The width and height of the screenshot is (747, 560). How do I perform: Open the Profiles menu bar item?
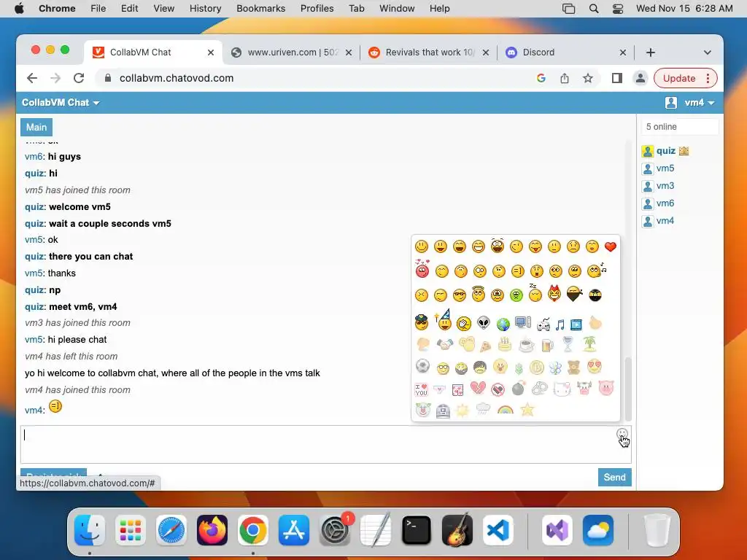tap(317, 9)
